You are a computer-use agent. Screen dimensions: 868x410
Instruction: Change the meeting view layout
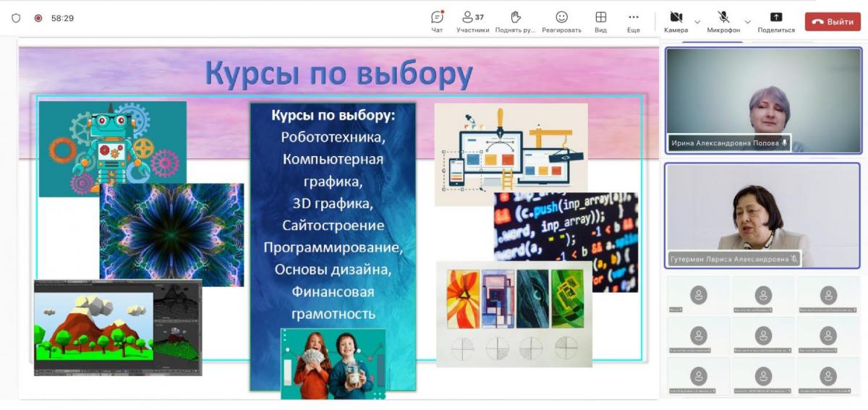click(600, 21)
